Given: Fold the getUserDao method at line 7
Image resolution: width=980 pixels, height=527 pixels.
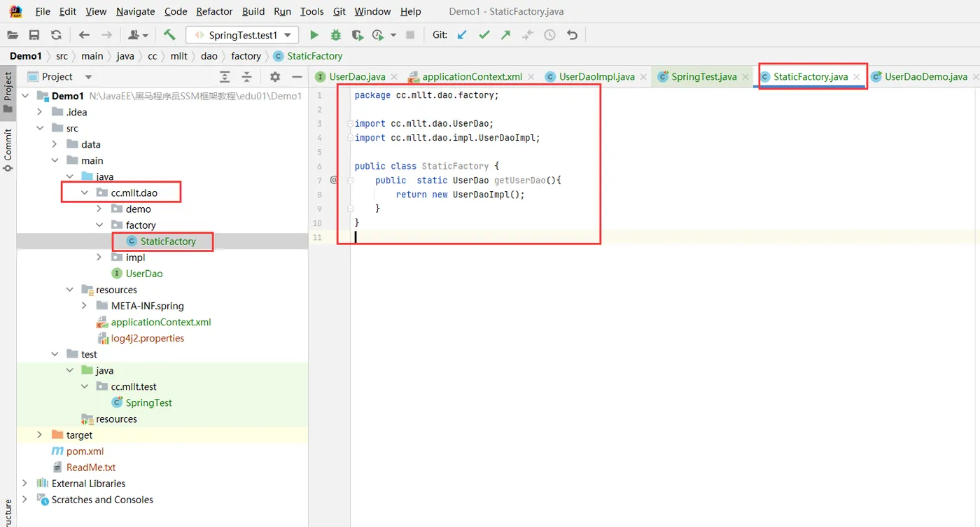Looking at the screenshot, I should (350, 181).
